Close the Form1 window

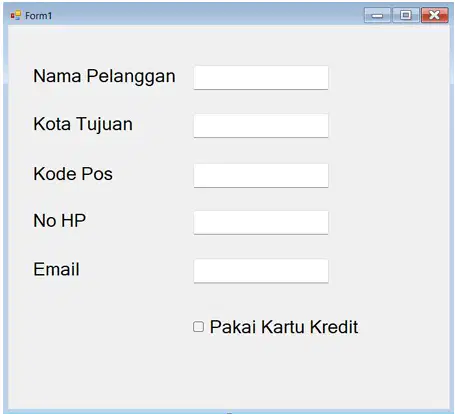click(435, 15)
